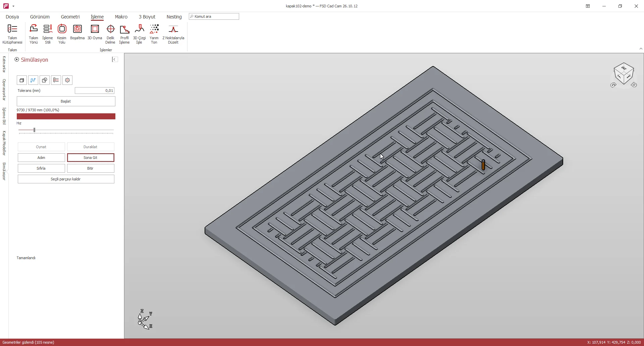
Task: Rotate view with left cube arrow
Action: click(613, 85)
